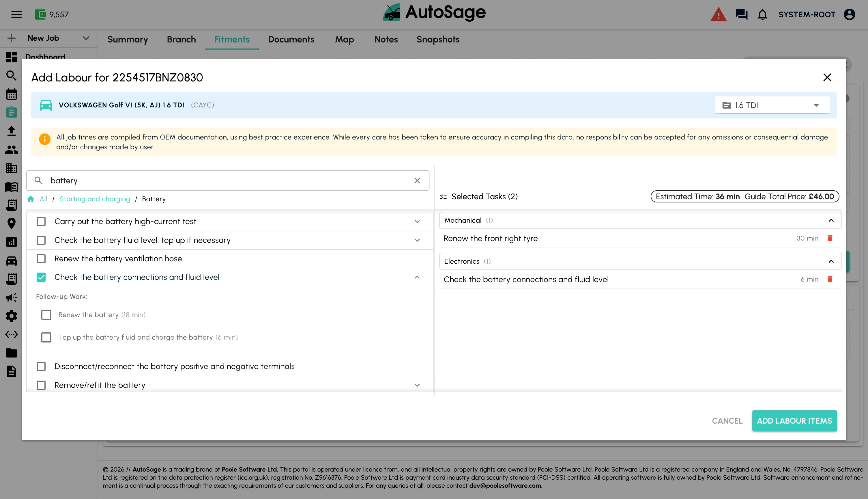Image resolution: width=868 pixels, height=499 pixels.
Task: Open the sidebar car vehicles icon
Action: tap(11, 261)
